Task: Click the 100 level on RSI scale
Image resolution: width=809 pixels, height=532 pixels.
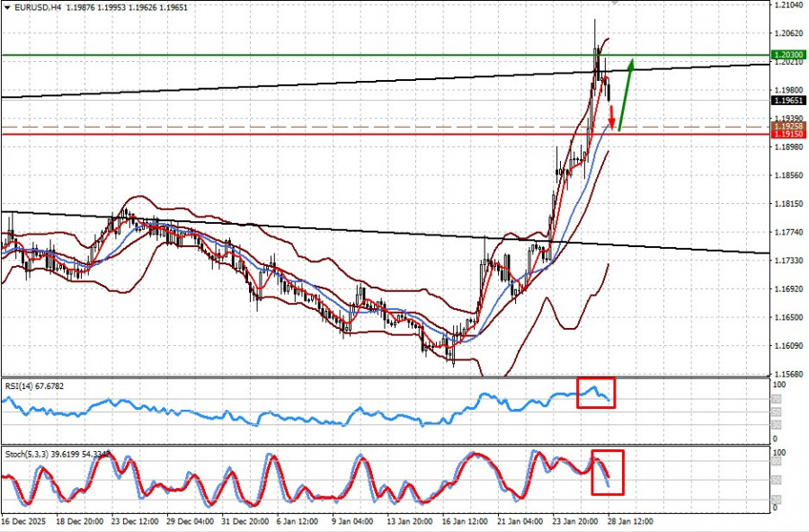Action: point(779,385)
